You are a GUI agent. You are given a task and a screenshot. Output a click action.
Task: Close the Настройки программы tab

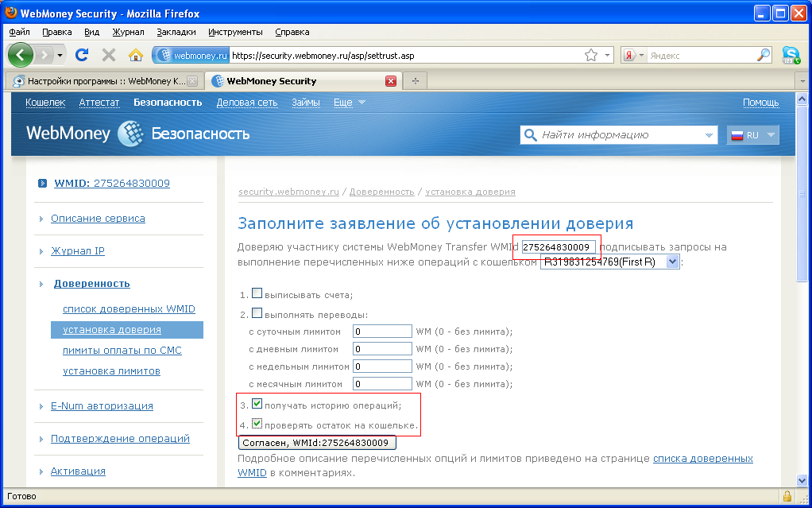click(192, 81)
